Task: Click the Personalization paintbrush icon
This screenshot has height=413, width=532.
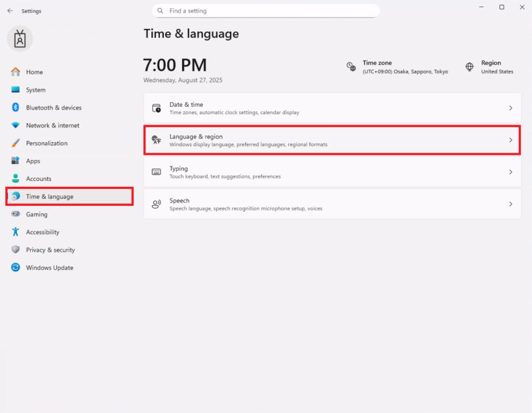Action: [x=16, y=143]
